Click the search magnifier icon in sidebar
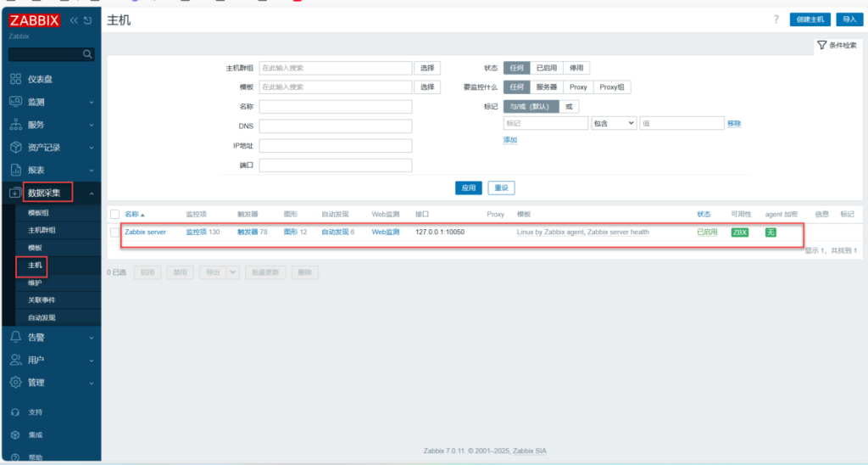 [x=87, y=54]
